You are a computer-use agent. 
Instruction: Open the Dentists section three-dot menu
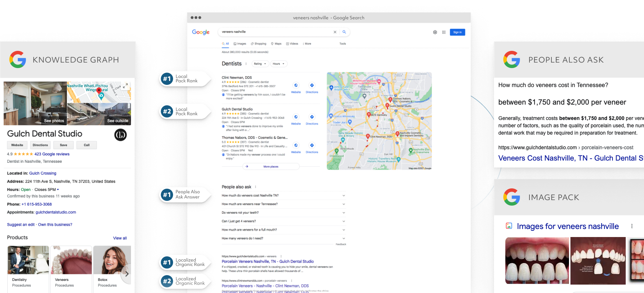[x=246, y=64]
